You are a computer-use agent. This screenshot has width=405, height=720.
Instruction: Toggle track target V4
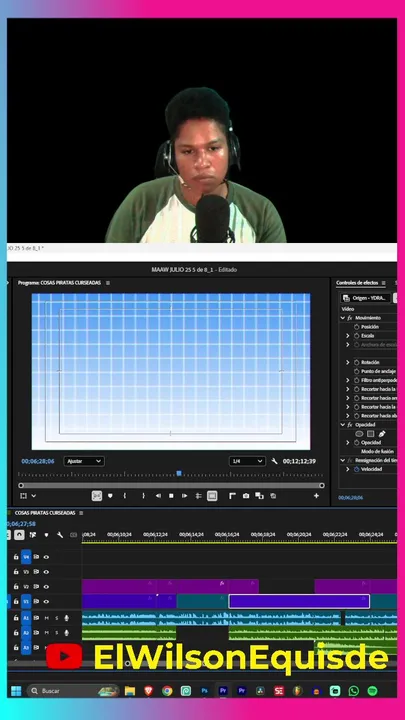click(x=26, y=557)
